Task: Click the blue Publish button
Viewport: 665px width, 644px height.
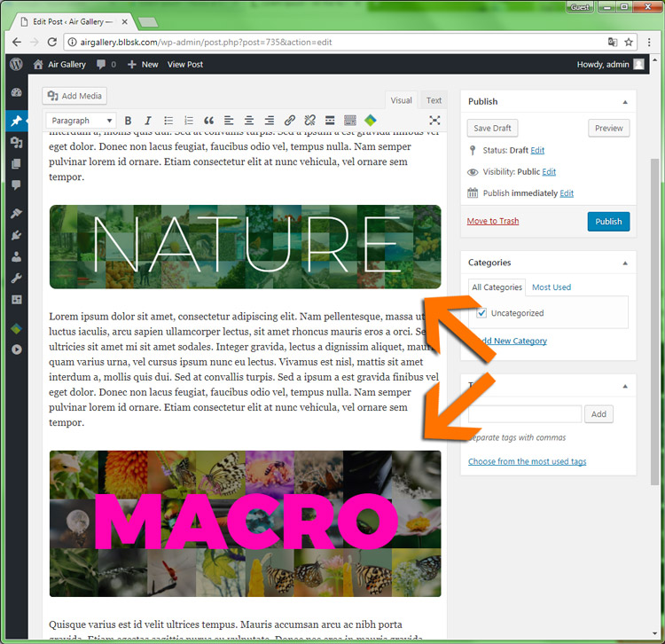Action: point(608,222)
